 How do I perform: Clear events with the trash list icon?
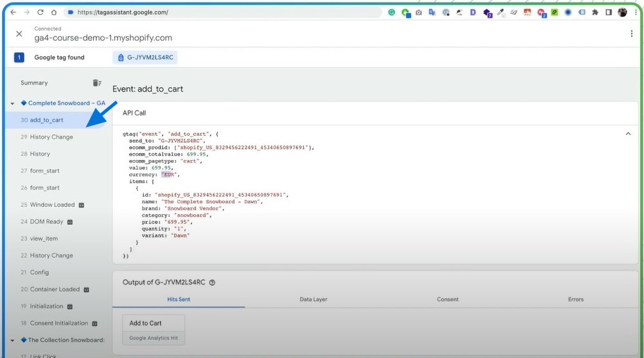click(x=97, y=83)
